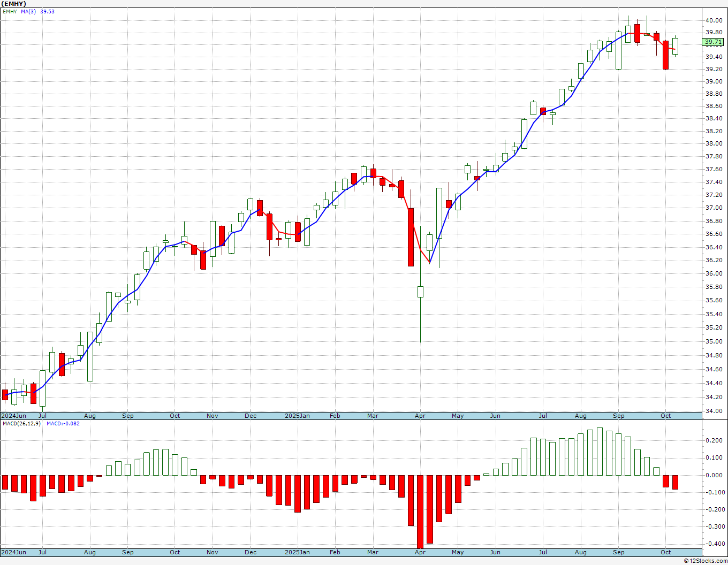Click the 0.200 MACD axis label
Image resolution: width=728 pixels, height=565 pixels.
pos(714,440)
